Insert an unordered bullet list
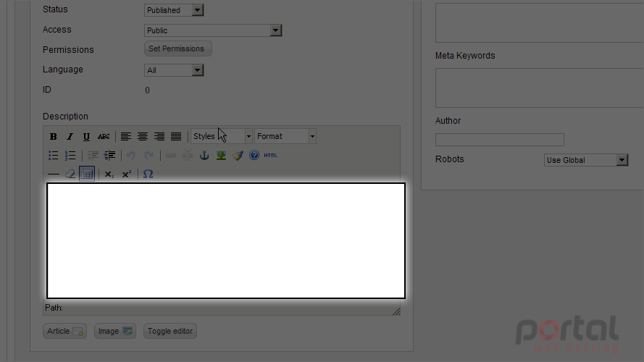Viewport: 644px width, 362px height. [x=54, y=155]
